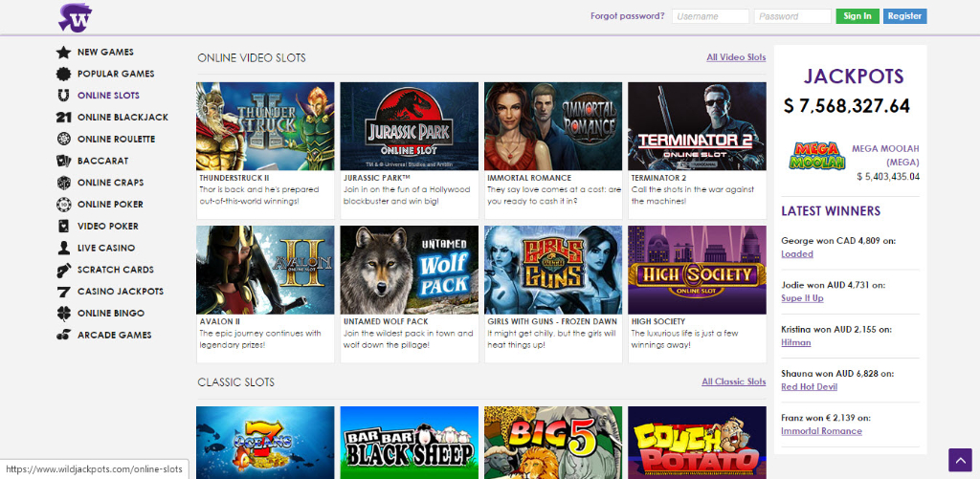Open the Bar Bar Black Sheep thumbnail
Screen dimensions: 980x479
point(410,443)
